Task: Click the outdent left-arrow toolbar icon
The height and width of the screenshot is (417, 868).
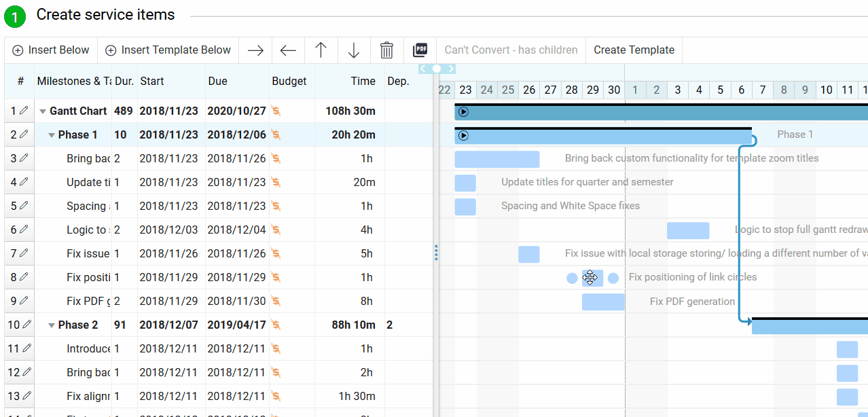Action: [x=287, y=50]
